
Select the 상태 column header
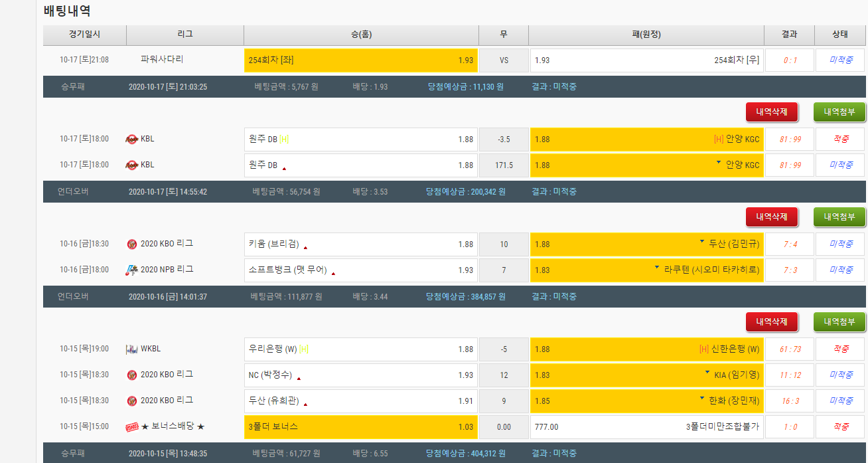[840, 35]
